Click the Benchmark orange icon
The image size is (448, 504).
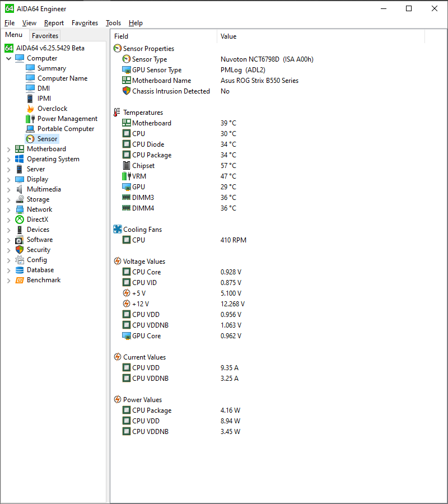[20, 280]
